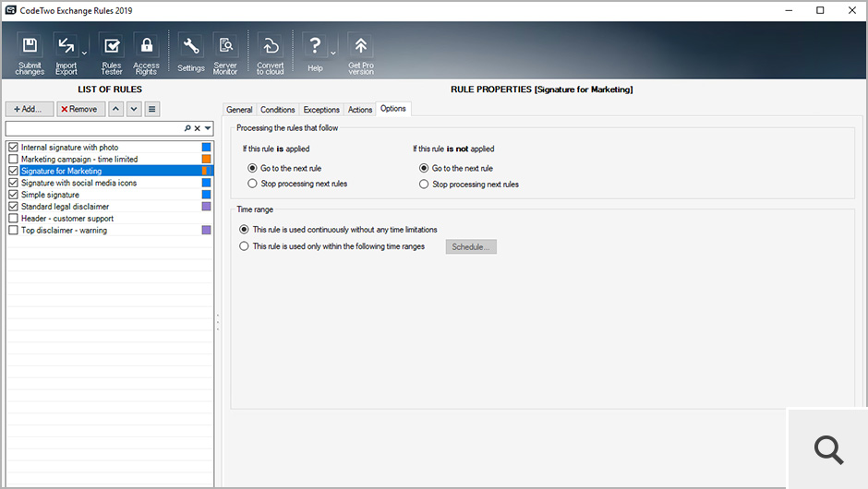Screen dimensions: 868x489
Task: Click the purple swatch of Standard legal disclaimer
Action: [207, 207]
